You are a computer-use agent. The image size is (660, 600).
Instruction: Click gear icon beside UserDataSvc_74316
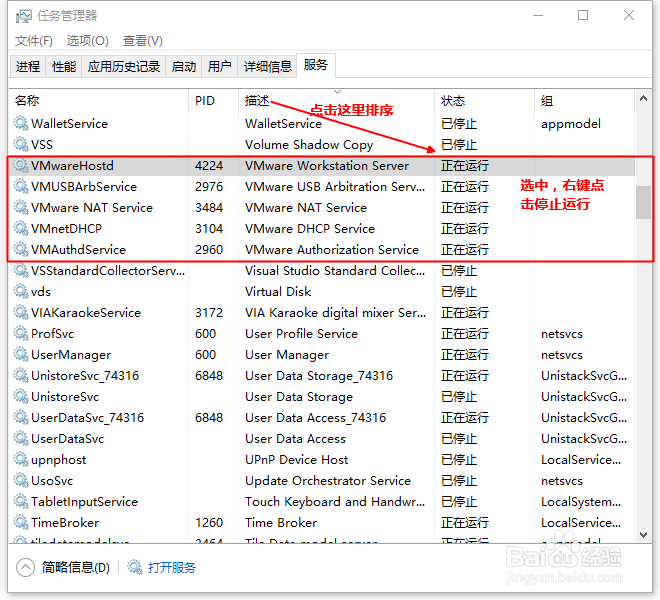pos(21,417)
